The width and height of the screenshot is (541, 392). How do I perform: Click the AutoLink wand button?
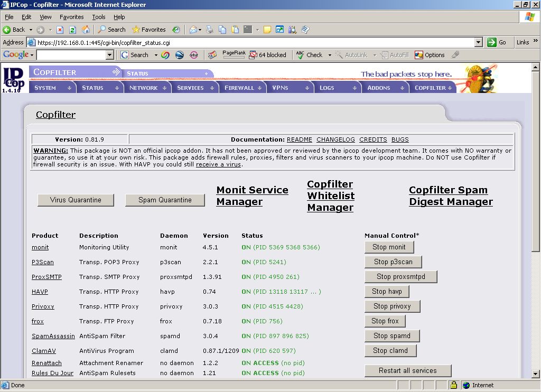[x=351, y=55]
